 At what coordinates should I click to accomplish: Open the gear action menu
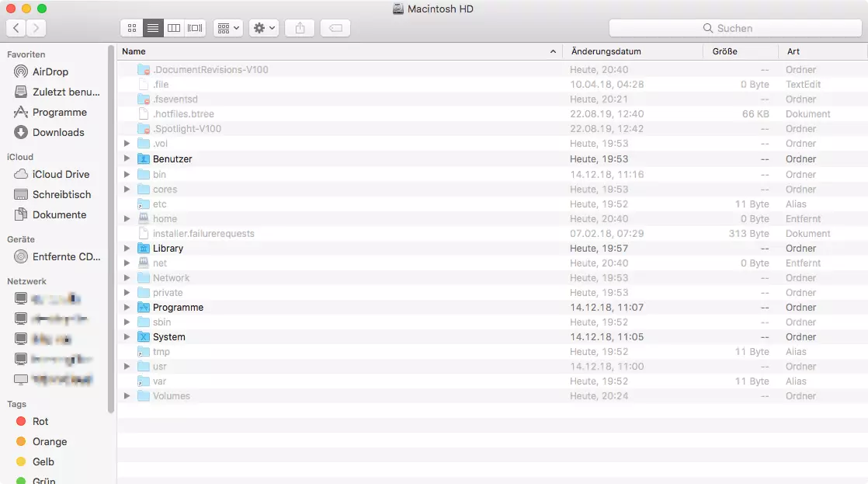263,28
